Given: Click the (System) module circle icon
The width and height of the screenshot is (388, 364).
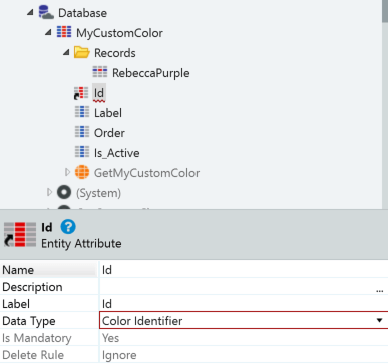Looking at the screenshot, I should pyautogui.click(x=64, y=192).
